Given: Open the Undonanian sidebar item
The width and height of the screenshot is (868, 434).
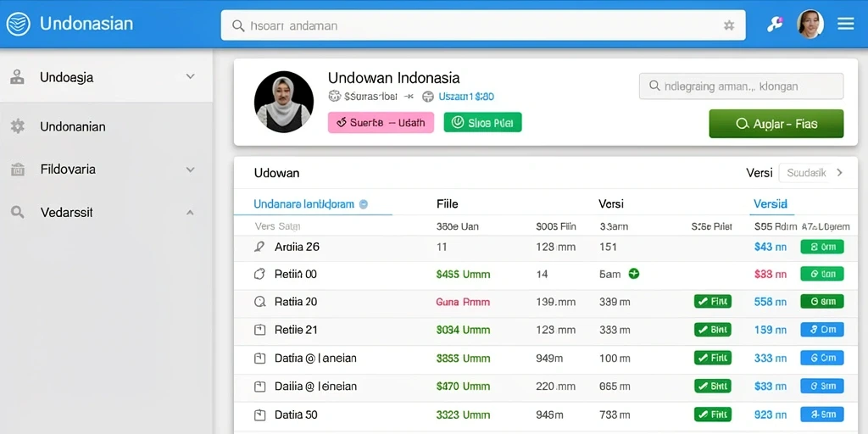Looking at the screenshot, I should click(x=106, y=126).
